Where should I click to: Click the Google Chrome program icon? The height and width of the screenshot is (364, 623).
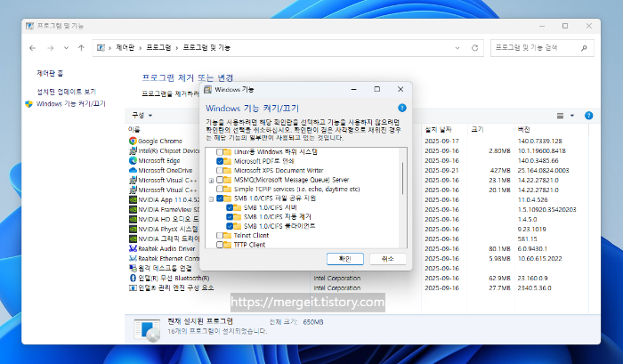pyautogui.click(x=133, y=141)
